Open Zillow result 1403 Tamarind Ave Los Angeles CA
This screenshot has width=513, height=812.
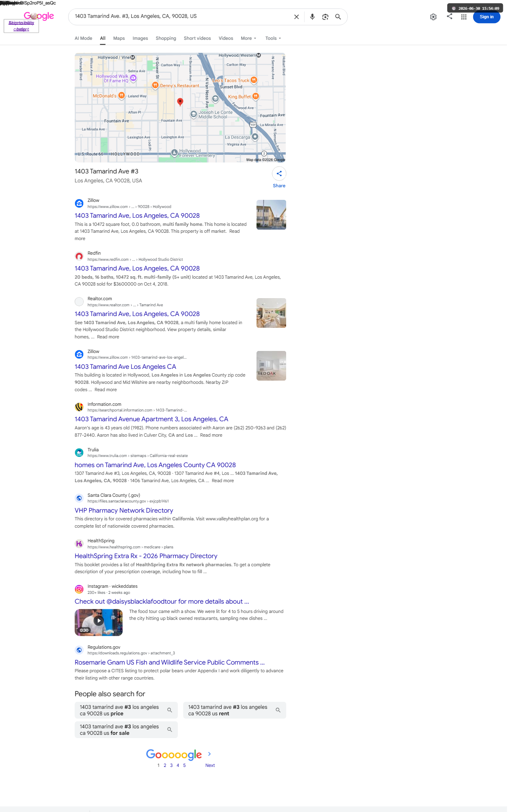point(125,367)
